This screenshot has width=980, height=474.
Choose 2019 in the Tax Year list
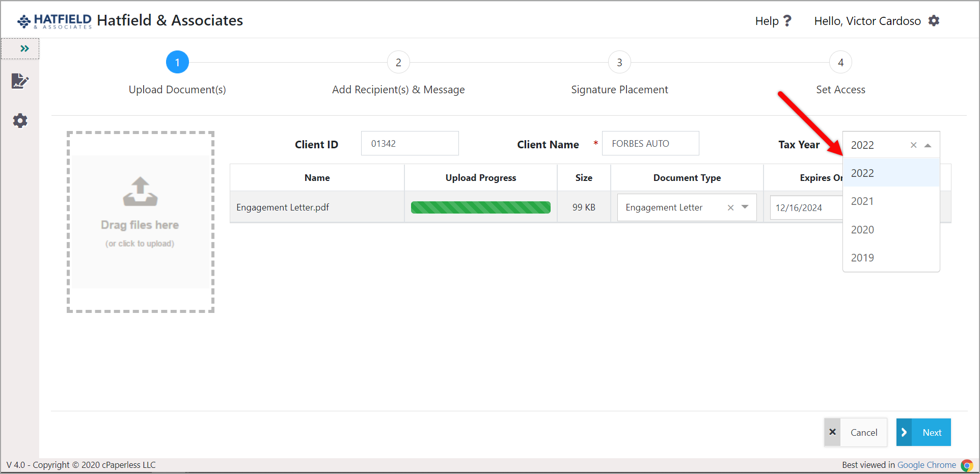click(x=862, y=258)
